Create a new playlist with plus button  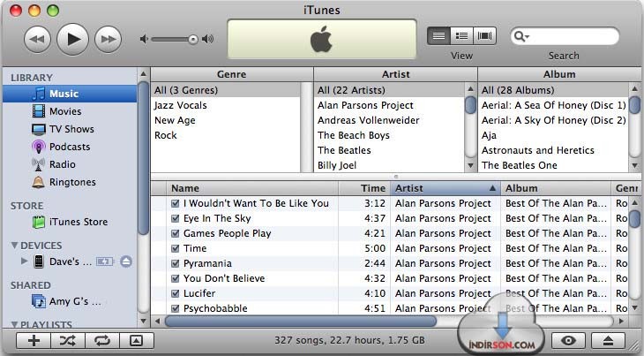[x=34, y=340]
